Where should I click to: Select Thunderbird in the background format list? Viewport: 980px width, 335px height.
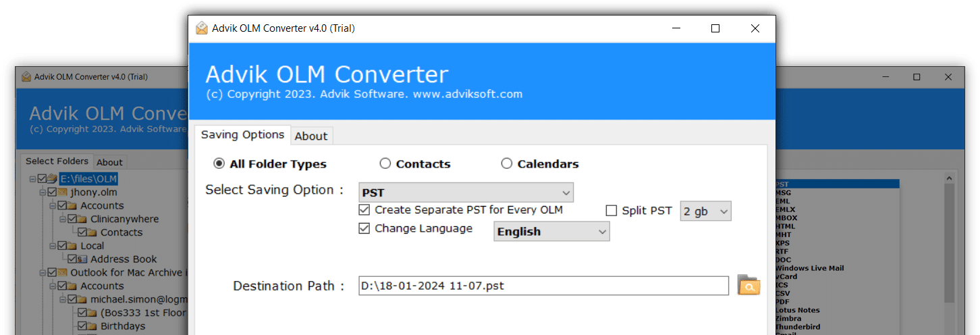(x=796, y=327)
